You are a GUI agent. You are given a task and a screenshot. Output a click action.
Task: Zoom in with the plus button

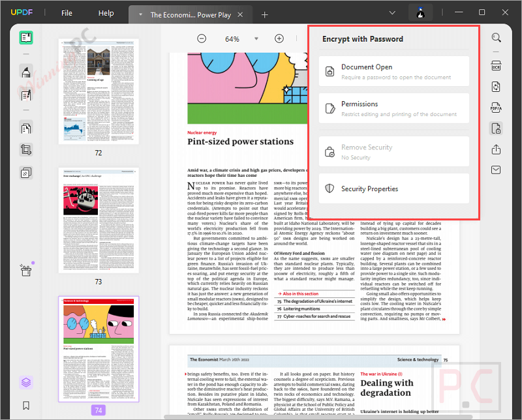point(279,38)
